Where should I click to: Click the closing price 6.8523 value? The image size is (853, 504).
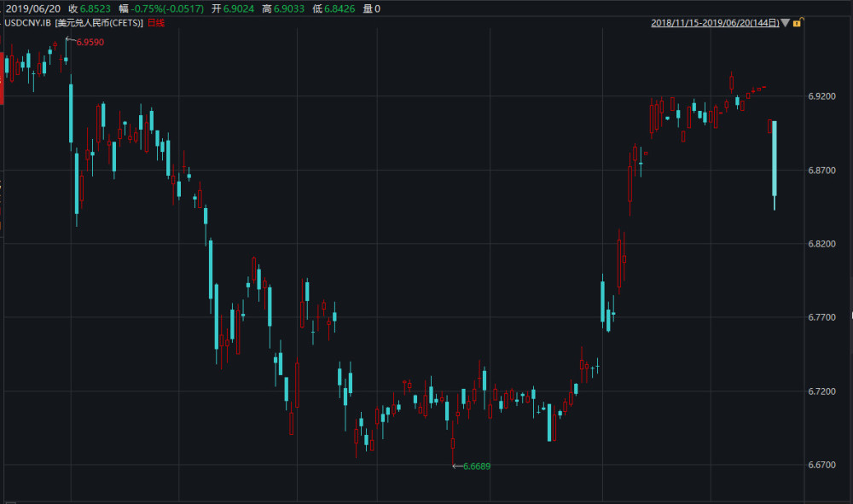pyautogui.click(x=96, y=9)
